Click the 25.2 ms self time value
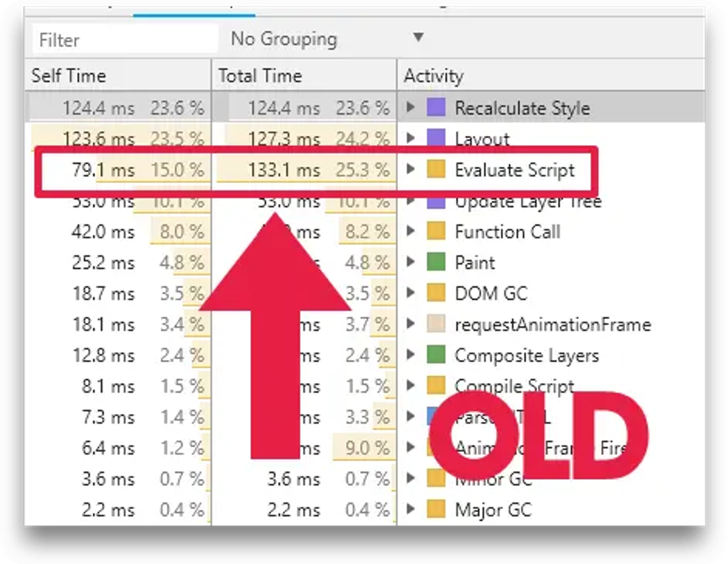 pyautogui.click(x=103, y=263)
